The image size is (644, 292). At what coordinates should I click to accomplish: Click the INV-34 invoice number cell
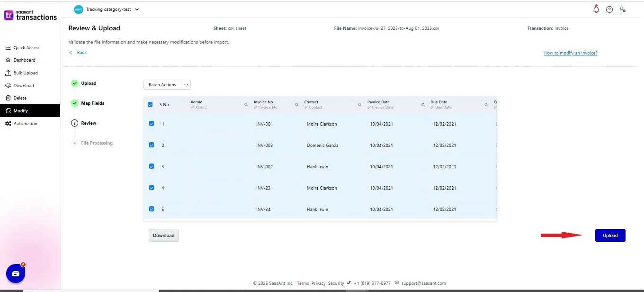click(263, 210)
